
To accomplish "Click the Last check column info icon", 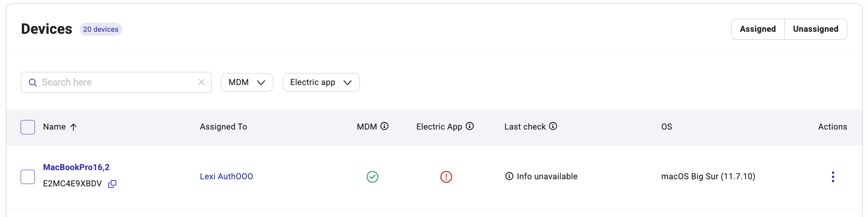I will tap(553, 126).
